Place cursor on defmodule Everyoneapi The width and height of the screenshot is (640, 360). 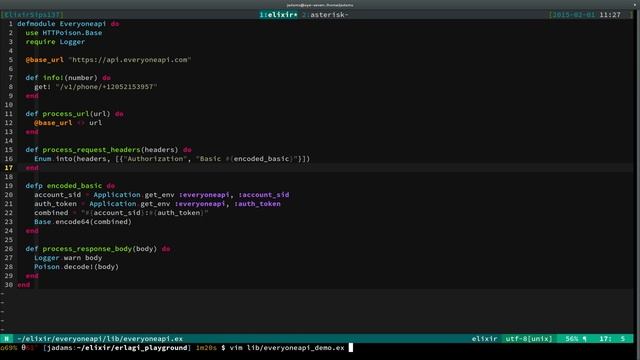coord(61,24)
